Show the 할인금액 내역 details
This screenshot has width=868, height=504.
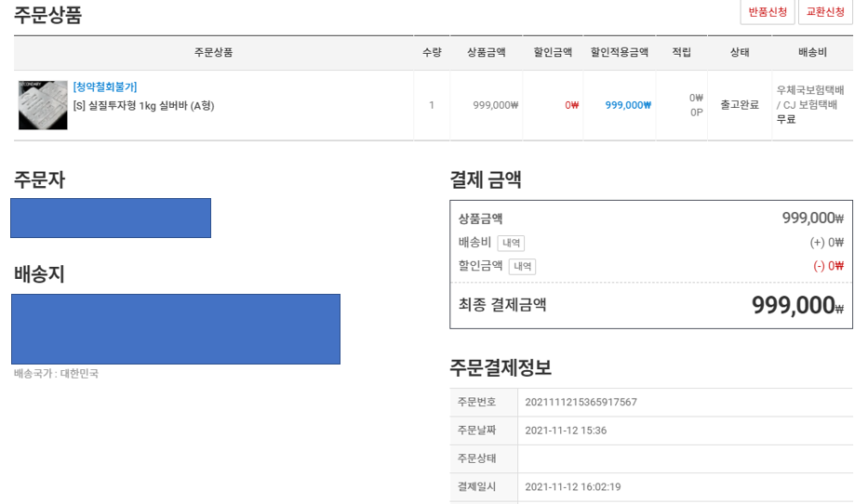(x=522, y=266)
